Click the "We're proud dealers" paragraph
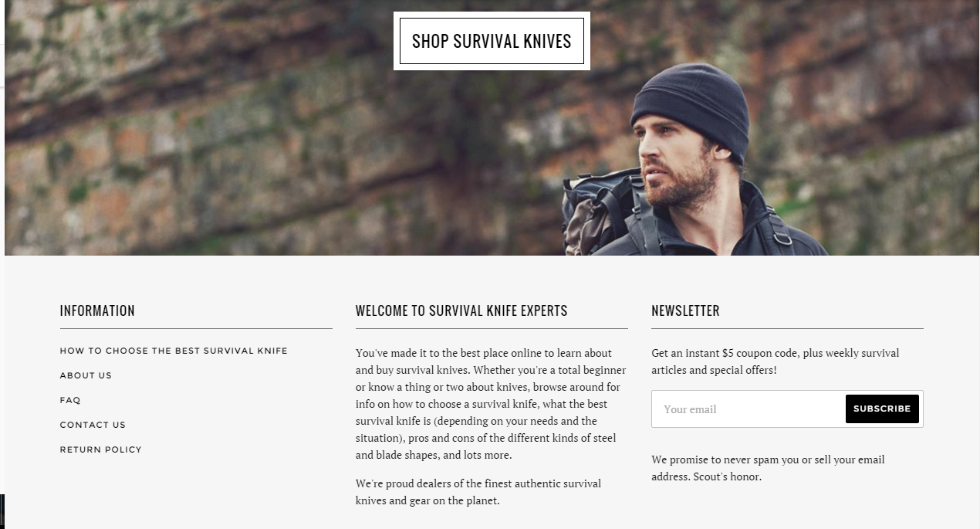 click(x=478, y=492)
